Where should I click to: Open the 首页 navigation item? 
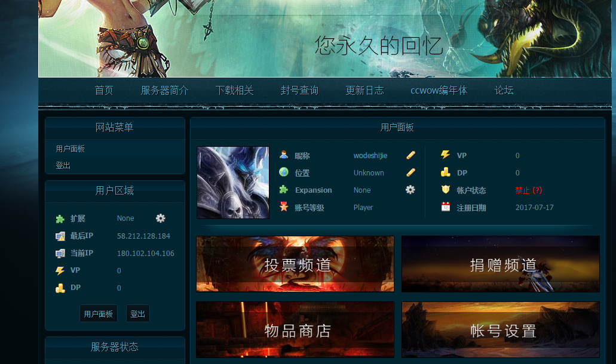coord(104,91)
